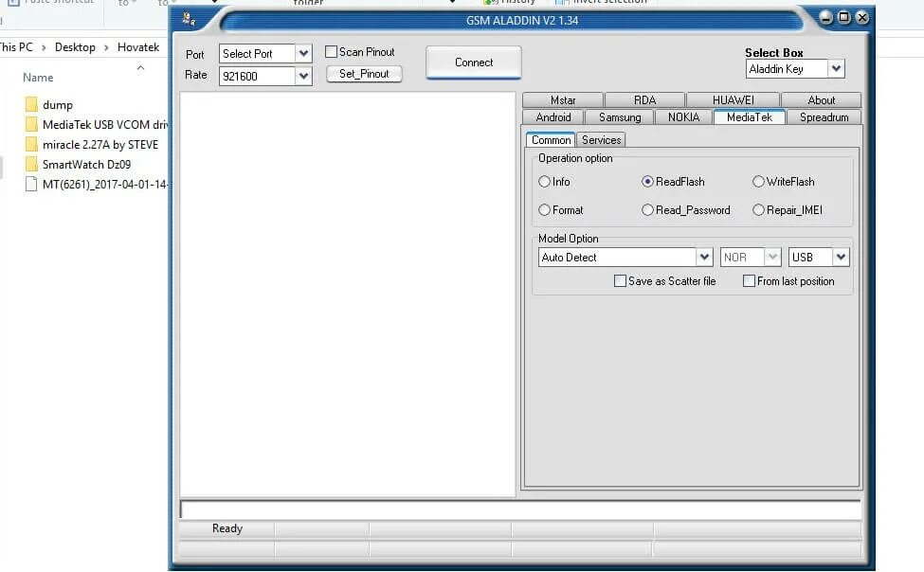Select the MT(6261) file icon
Image resolution: width=924 pixels, height=572 pixels.
[x=32, y=185]
